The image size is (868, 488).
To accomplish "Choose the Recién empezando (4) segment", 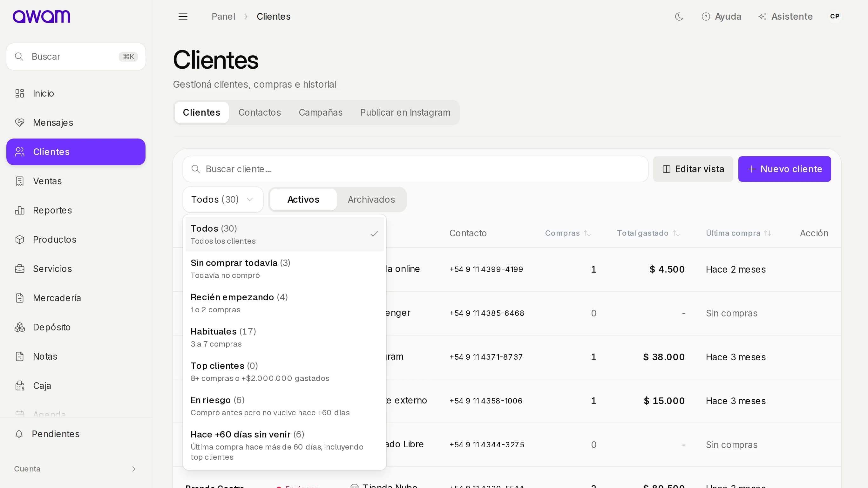I will click(x=284, y=303).
